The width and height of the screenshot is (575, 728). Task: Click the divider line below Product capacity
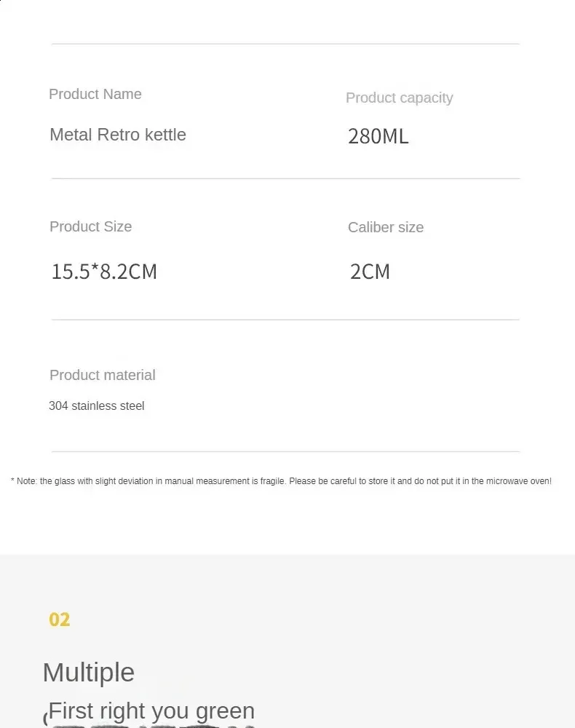click(x=285, y=178)
